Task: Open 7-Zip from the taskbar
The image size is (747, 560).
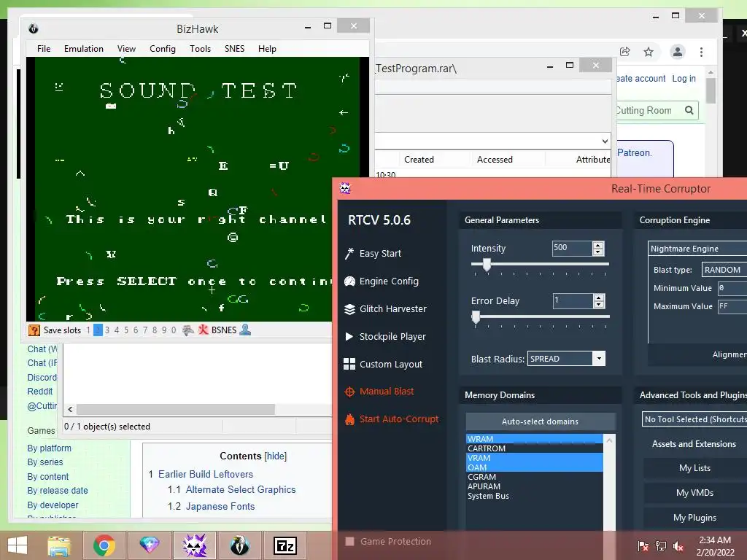Action: (285, 545)
